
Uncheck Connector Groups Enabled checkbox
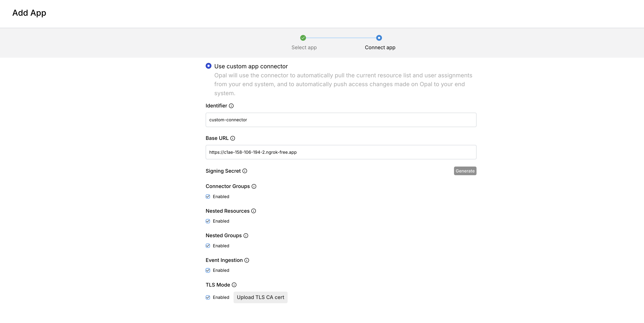(208, 197)
